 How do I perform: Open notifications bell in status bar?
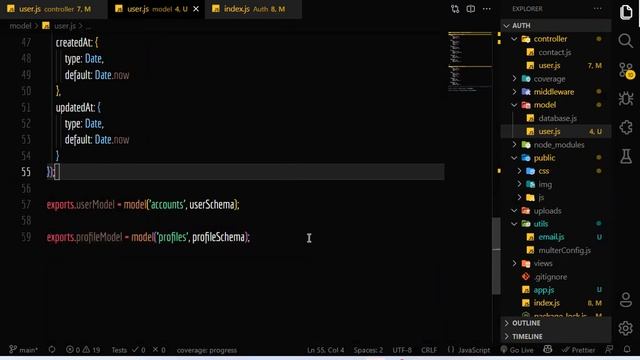pyautogui.click(x=627, y=349)
